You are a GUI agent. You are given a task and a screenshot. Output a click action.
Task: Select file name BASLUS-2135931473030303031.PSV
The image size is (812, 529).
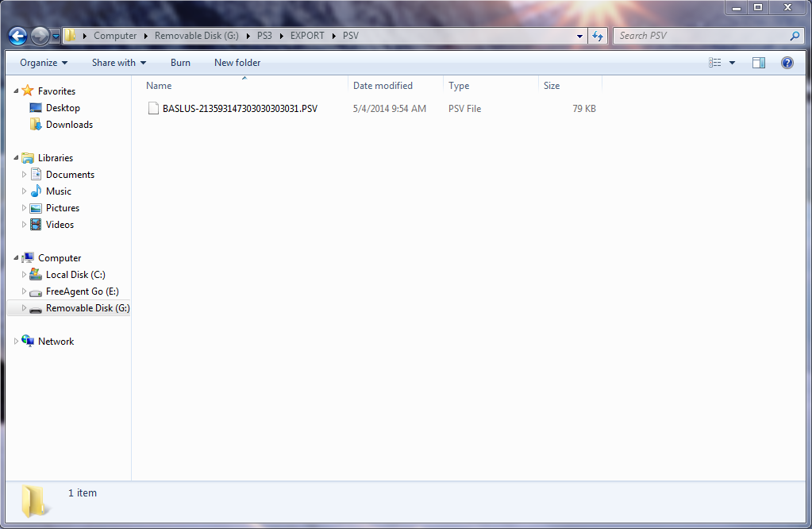240,108
